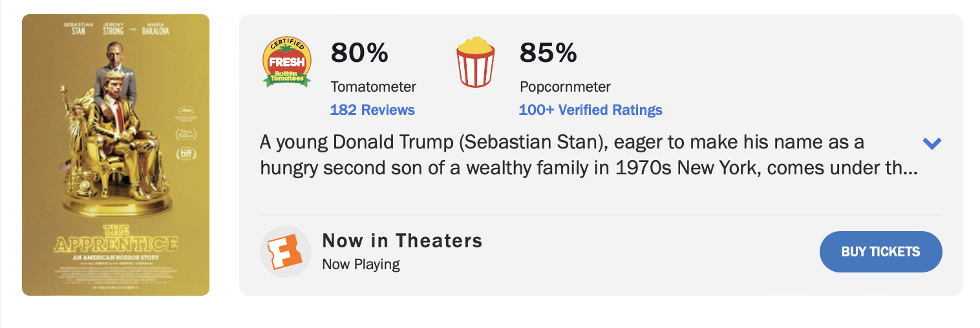The width and height of the screenshot is (980, 328).
Task: Click the 85% Popcornmeter score
Action: tap(548, 53)
